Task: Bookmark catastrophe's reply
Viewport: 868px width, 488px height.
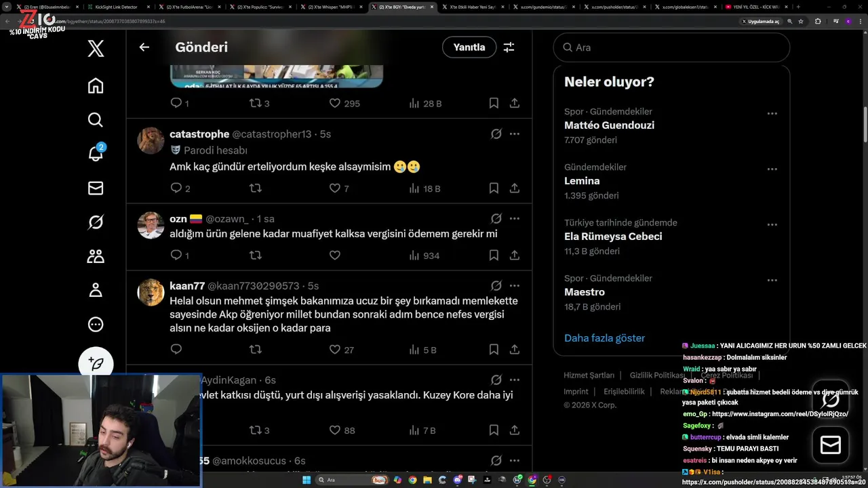Action: click(x=494, y=188)
